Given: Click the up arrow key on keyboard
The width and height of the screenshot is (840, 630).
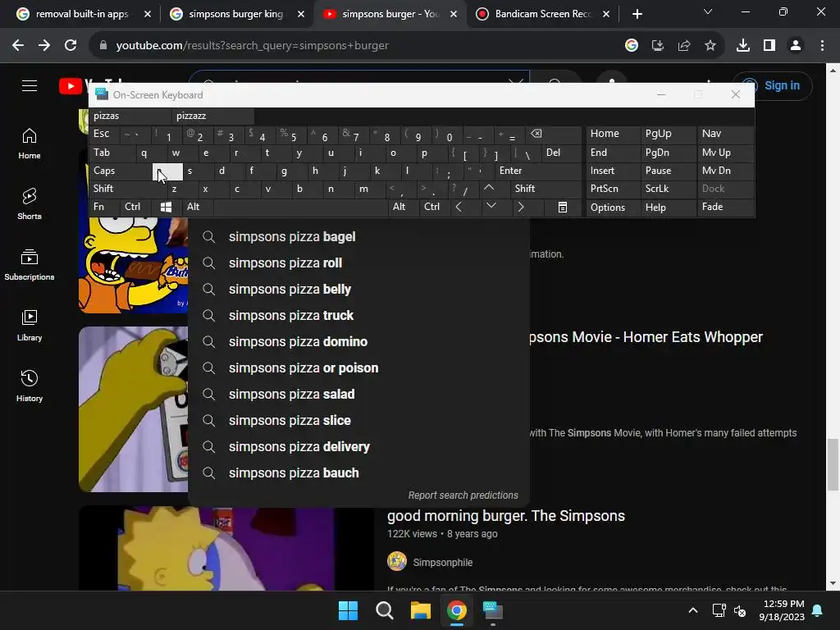Looking at the screenshot, I should point(489,188).
